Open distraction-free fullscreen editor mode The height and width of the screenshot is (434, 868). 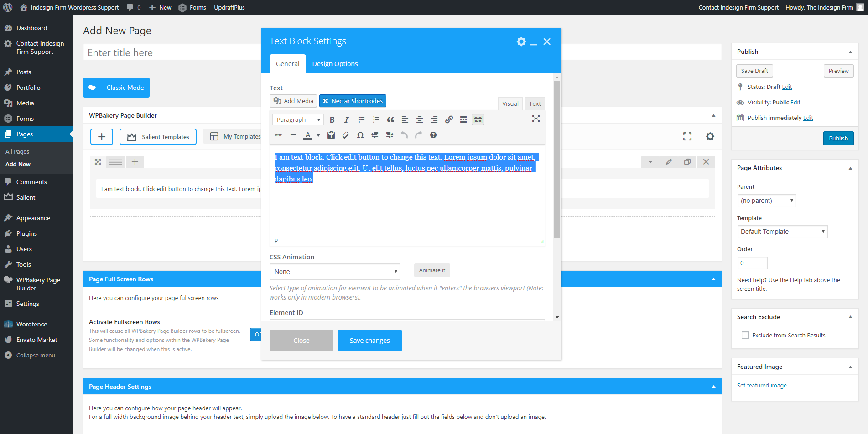(536, 119)
